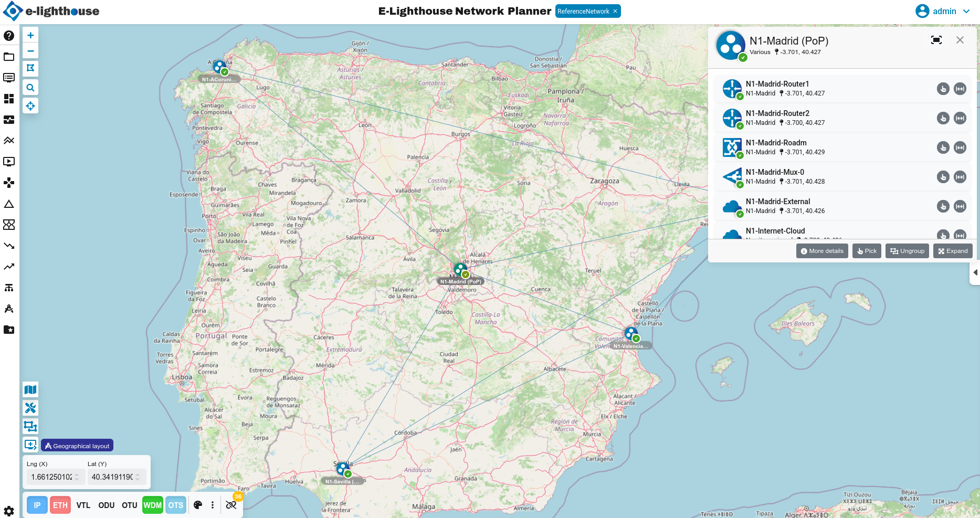This screenshot has height=518, width=980.
Task: Open the help question mark icon
Action: [9, 36]
